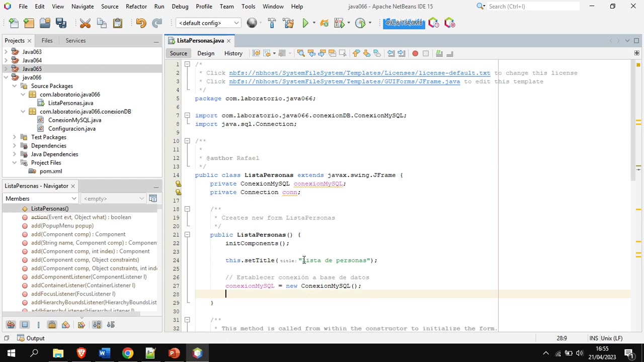Click the editor vertical scrollbar
This screenshot has height=362, width=644.
coord(633,121)
